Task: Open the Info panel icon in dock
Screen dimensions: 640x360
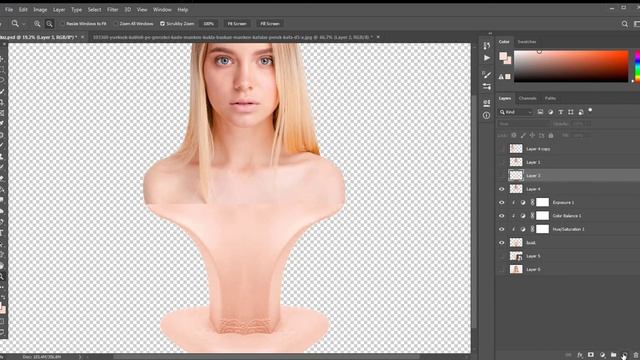Action: tap(487, 116)
